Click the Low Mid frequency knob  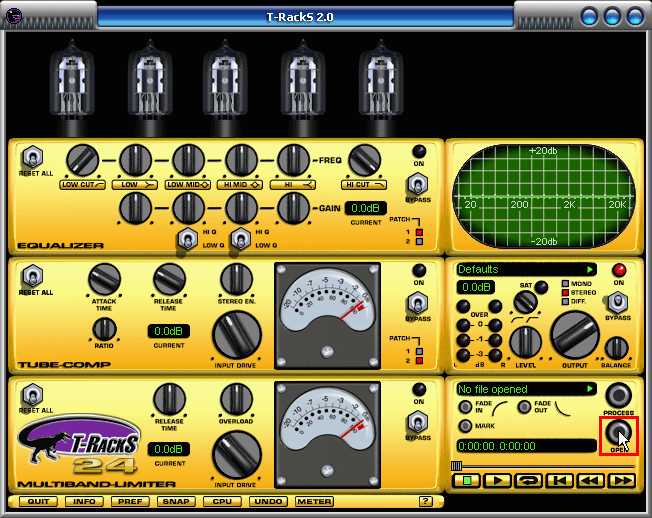coord(188,160)
